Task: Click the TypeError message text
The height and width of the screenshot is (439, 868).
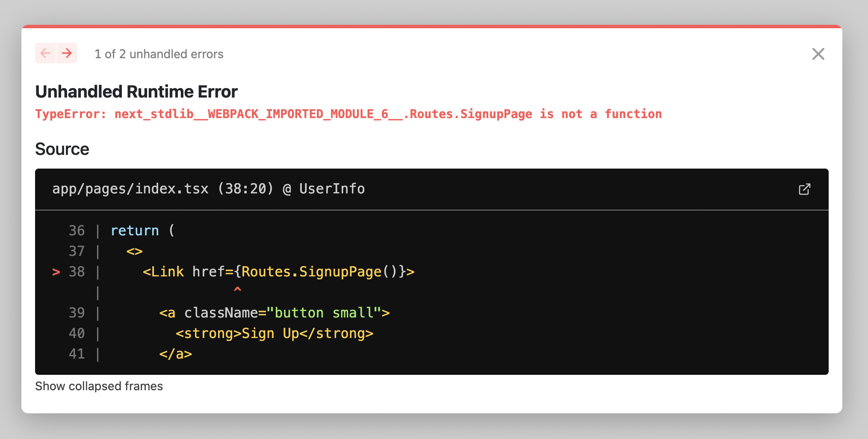Action: coord(348,114)
